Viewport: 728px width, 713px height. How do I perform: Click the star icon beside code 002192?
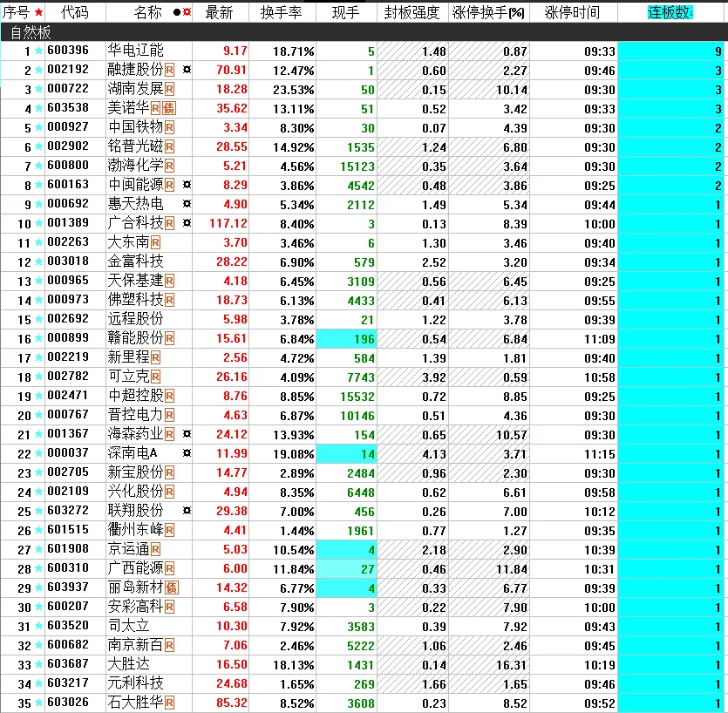(39, 70)
